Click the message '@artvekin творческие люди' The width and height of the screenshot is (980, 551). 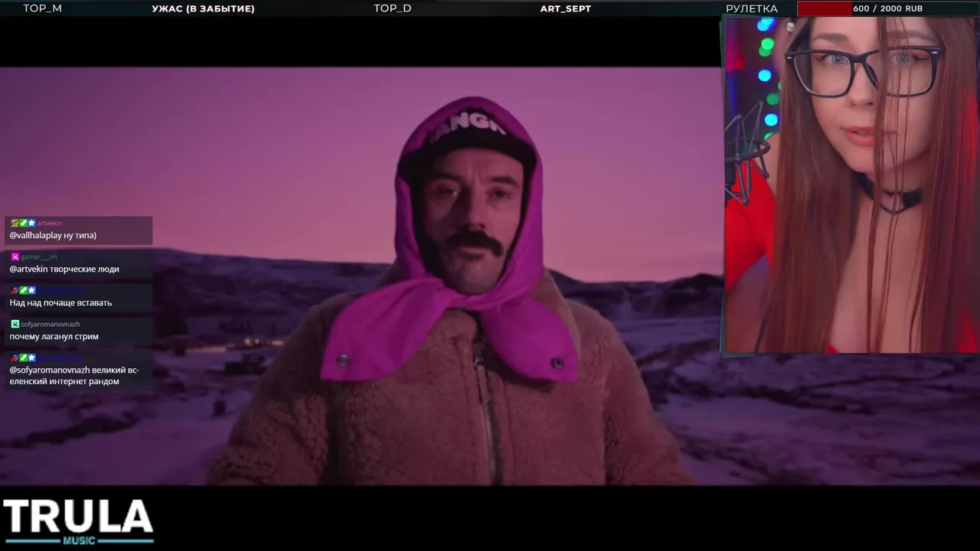64,269
